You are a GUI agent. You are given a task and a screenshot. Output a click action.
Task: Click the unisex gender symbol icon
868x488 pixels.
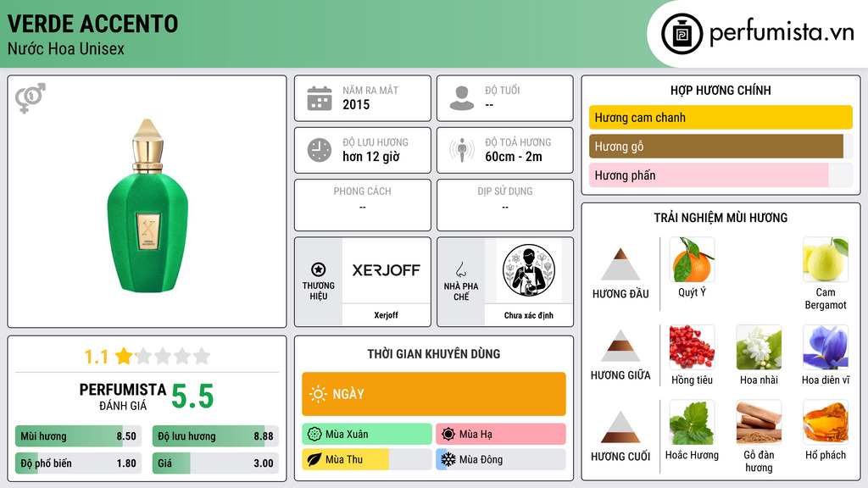31,98
